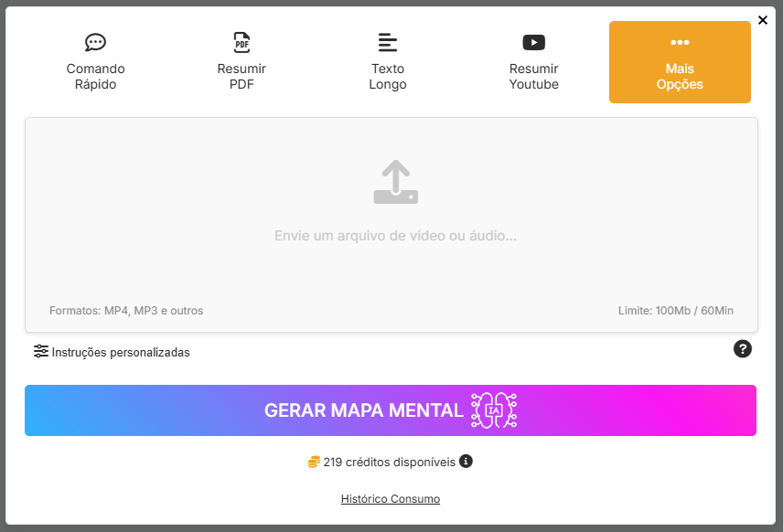Select the Mais Opções tab

(680, 62)
